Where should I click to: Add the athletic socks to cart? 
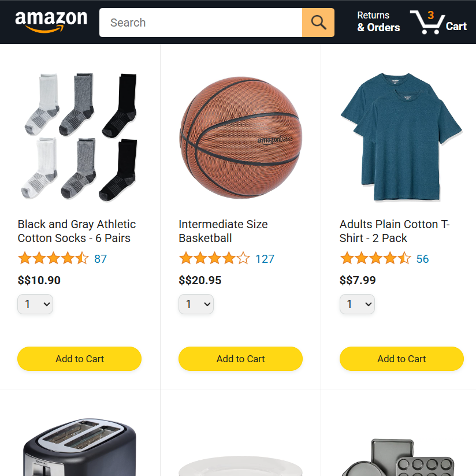click(x=80, y=359)
